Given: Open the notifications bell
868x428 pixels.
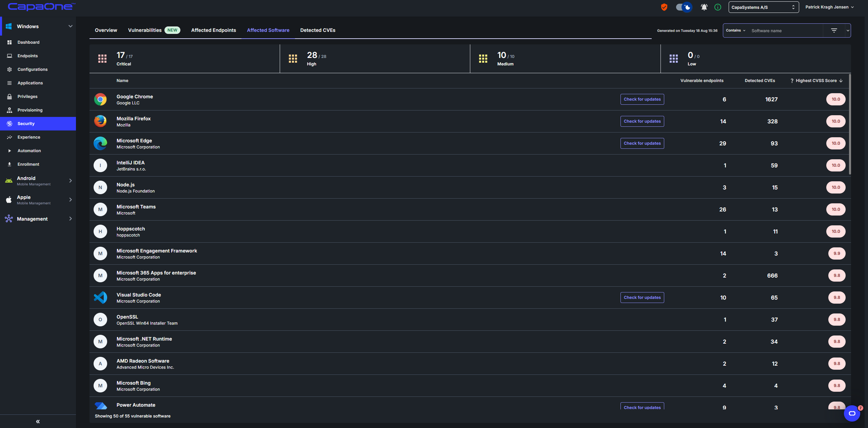Looking at the screenshot, I should 704,7.
